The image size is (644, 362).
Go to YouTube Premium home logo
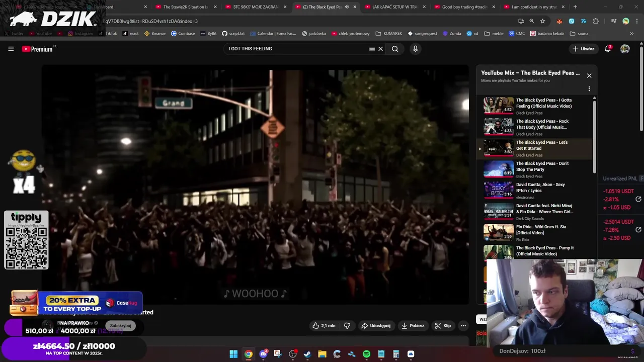point(38,49)
